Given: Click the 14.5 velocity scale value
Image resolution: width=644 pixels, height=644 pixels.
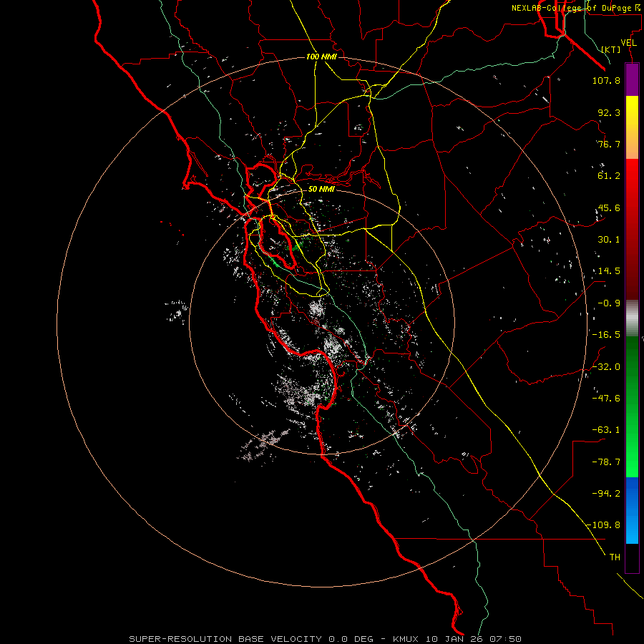Looking at the screenshot, I should [x=609, y=271].
